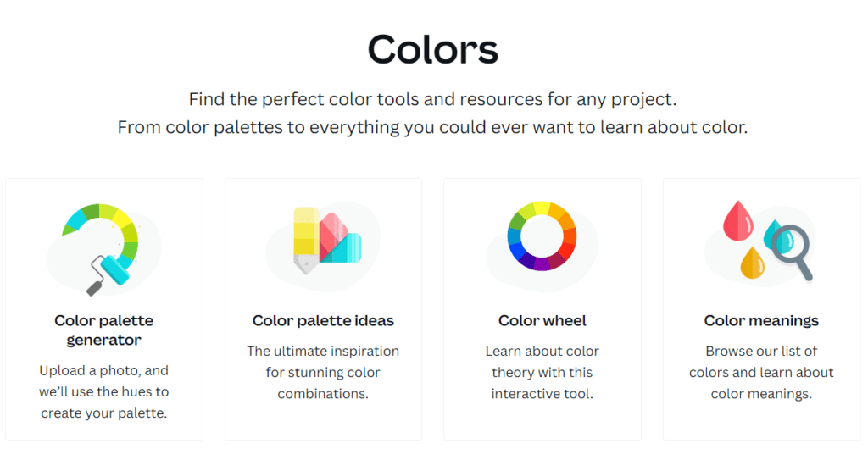Click the Colors page heading
The width and height of the screenshot is (868, 449).
tap(433, 49)
